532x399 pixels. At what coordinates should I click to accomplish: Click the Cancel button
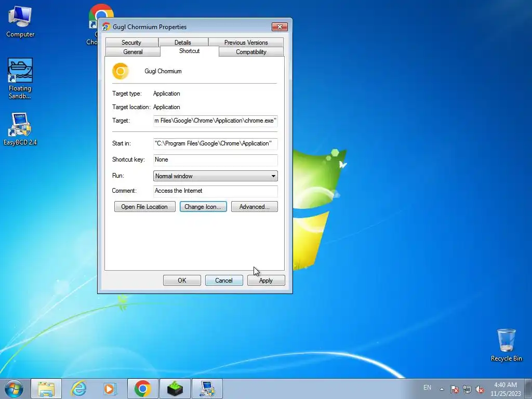tap(223, 280)
